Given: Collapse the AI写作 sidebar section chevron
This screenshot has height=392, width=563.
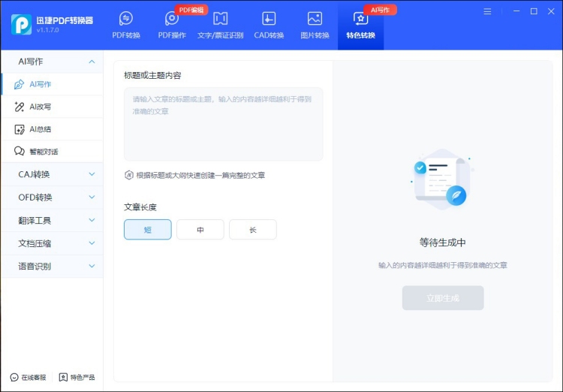Looking at the screenshot, I should [92, 62].
